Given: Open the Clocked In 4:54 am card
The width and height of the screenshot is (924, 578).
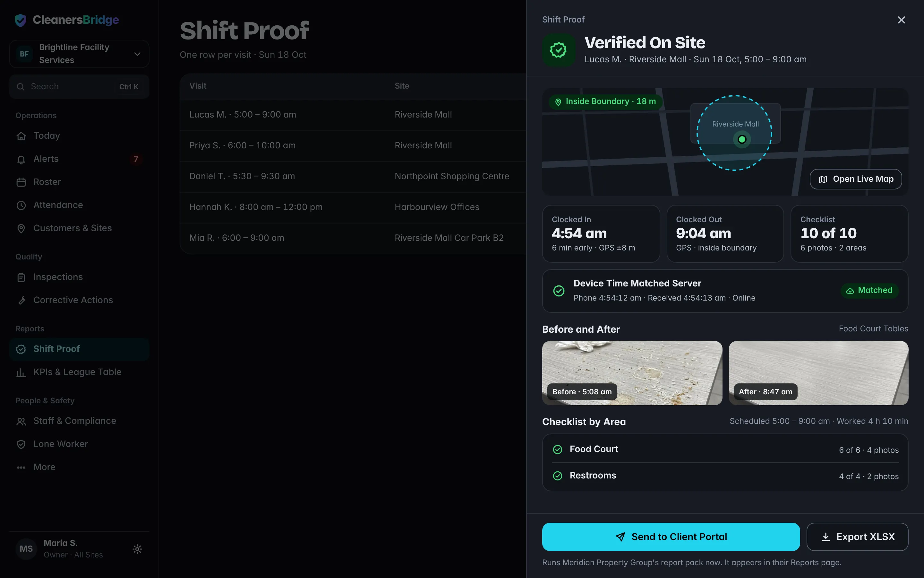Looking at the screenshot, I should coord(601,233).
